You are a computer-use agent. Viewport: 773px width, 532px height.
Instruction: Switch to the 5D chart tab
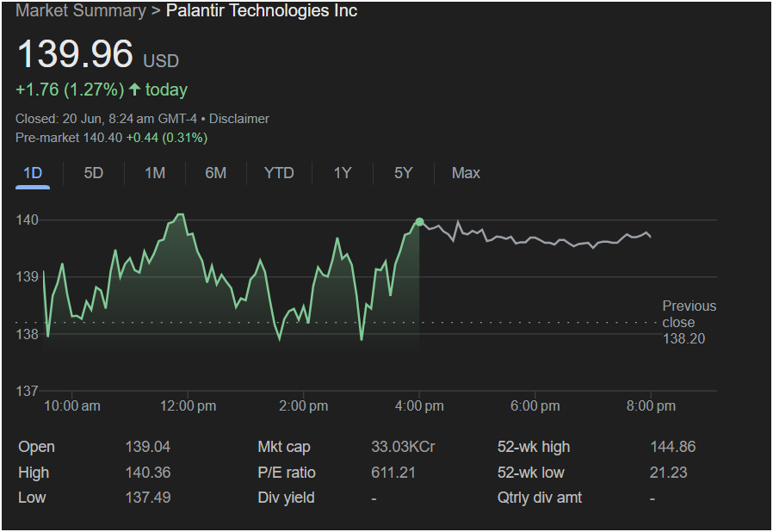point(93,173)
